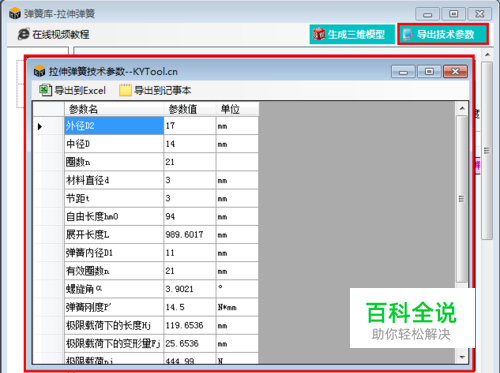
Task: Select the 展开长度L cell
Action: click(x=114, y=235)
